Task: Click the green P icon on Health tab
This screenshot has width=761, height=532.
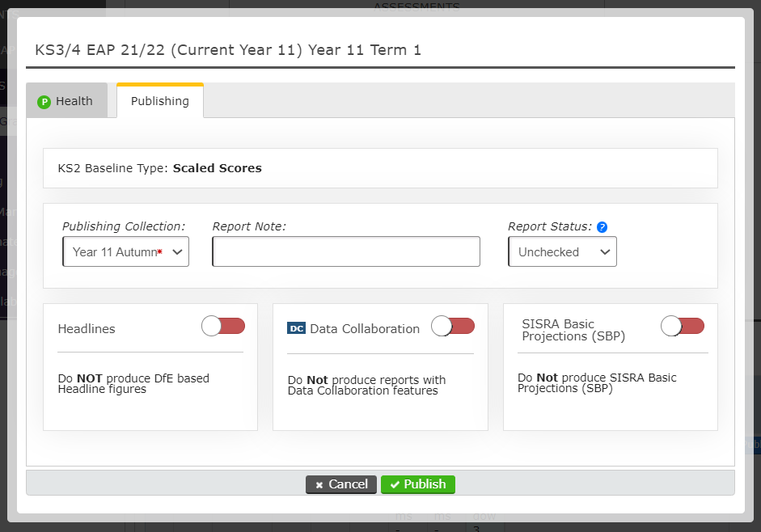Action: [44, 102]
